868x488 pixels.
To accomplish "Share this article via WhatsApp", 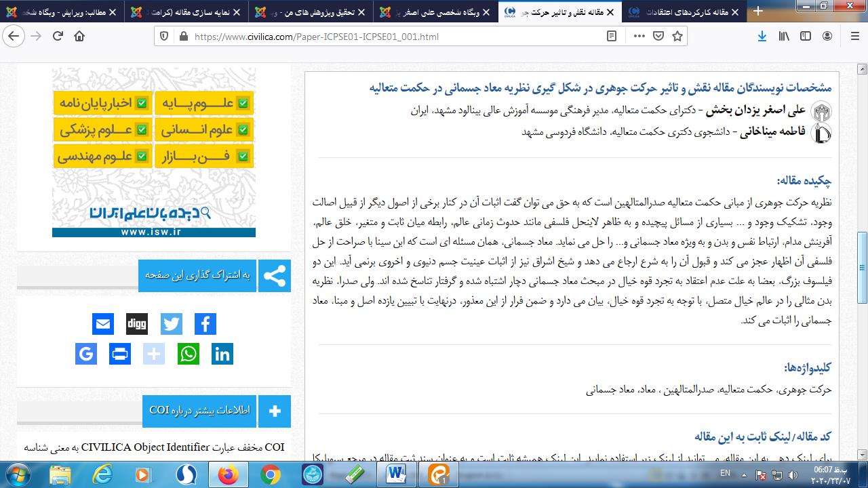I will [189, 354].
